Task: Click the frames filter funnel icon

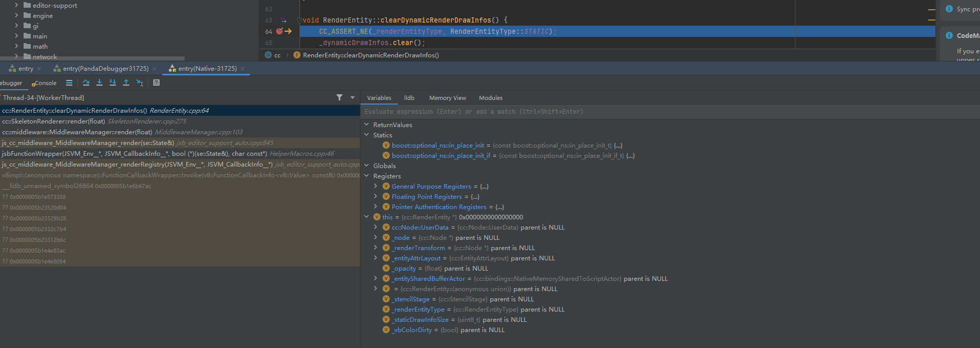Action: tap(339, 97)
